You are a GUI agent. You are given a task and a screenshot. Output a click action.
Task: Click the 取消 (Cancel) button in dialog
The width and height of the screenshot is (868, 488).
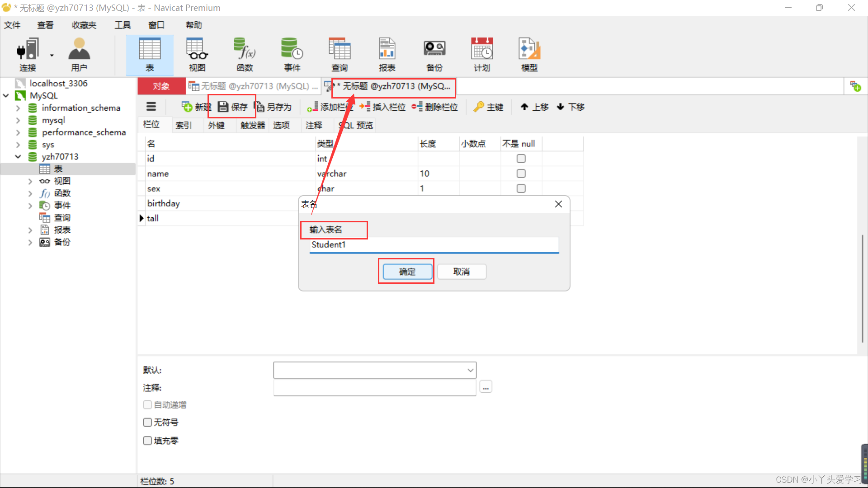coord(462,272)
